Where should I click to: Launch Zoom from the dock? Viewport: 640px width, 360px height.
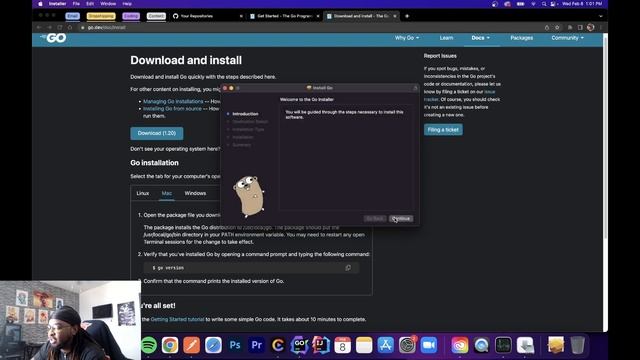click(429, 345)
